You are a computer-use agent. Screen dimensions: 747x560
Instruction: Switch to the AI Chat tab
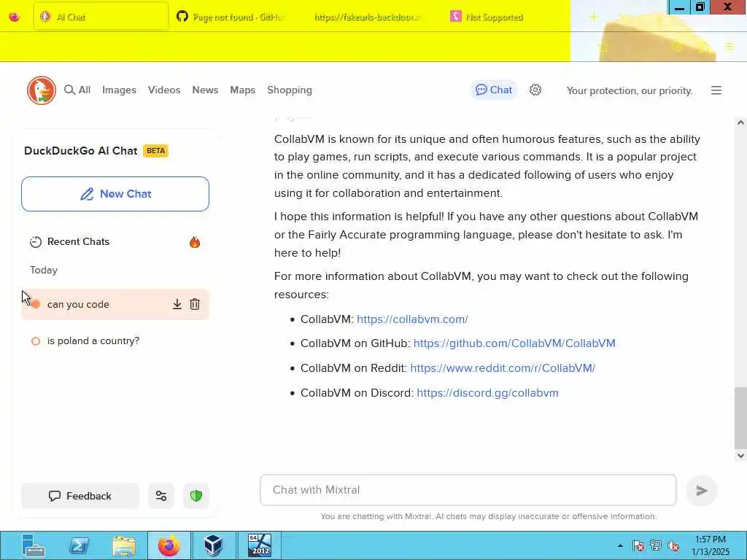[x=101, y=17]
